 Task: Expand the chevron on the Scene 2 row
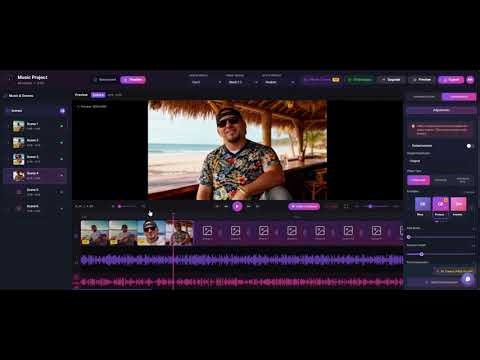[61, 143]
